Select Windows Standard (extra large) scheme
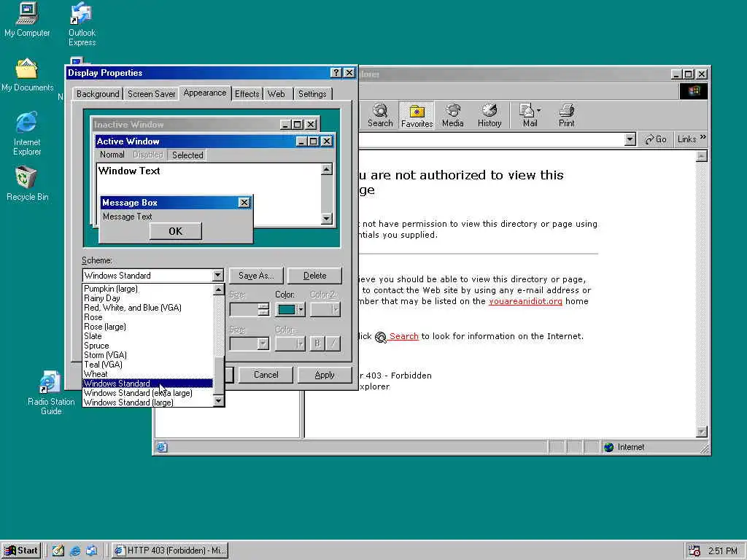The width and height of the screenshot is (747, 560). click(x=147, y=393)
